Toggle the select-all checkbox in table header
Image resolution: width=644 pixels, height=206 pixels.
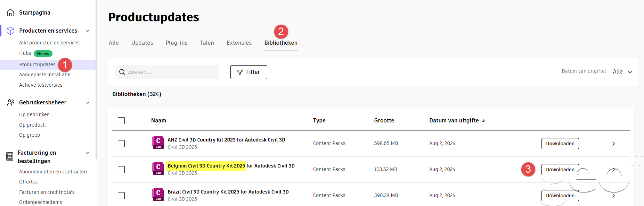121,121
